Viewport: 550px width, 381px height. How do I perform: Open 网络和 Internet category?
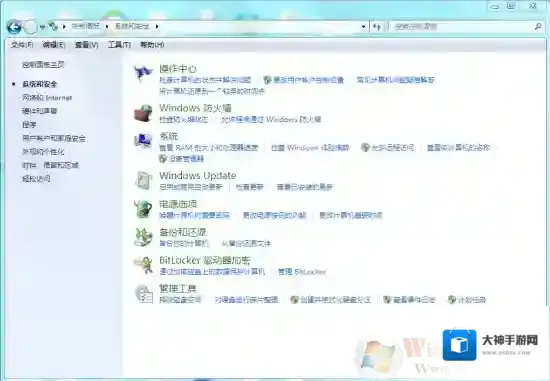click(47, 98)
